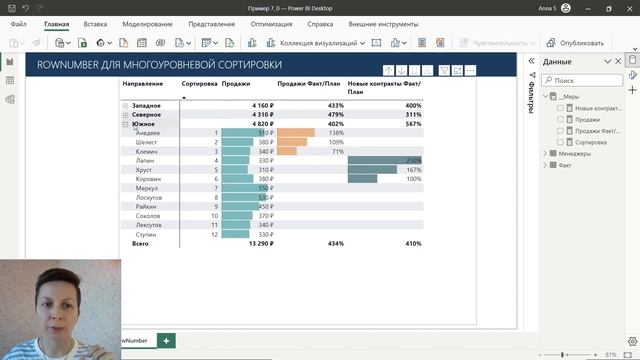The image size is (640, 360).
Task: Open visual More options ellipsis
Action: coord(470,71)
